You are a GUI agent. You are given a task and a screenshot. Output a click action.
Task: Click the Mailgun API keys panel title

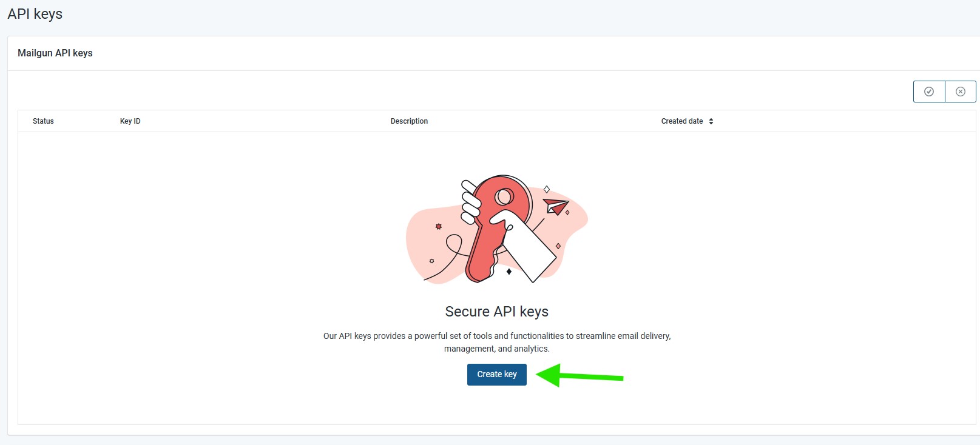pos(55,53)
